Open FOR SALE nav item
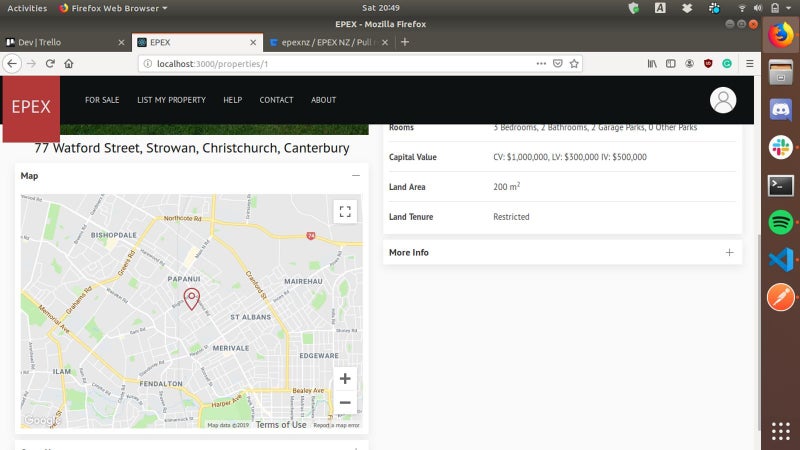 point(102,100)
